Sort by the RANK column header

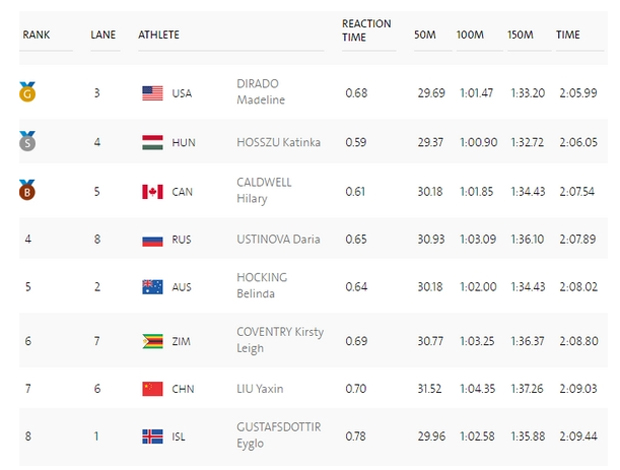36,34
